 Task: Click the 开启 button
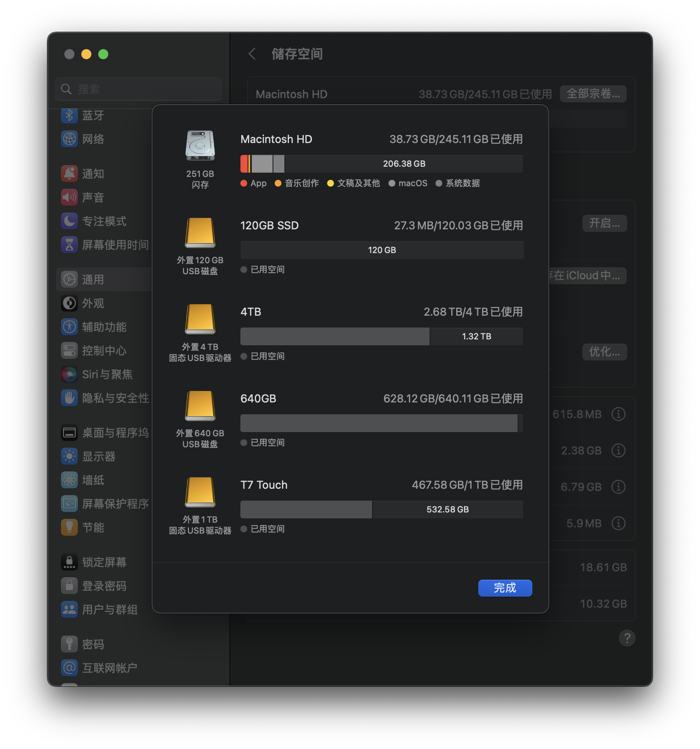[604, 223]
